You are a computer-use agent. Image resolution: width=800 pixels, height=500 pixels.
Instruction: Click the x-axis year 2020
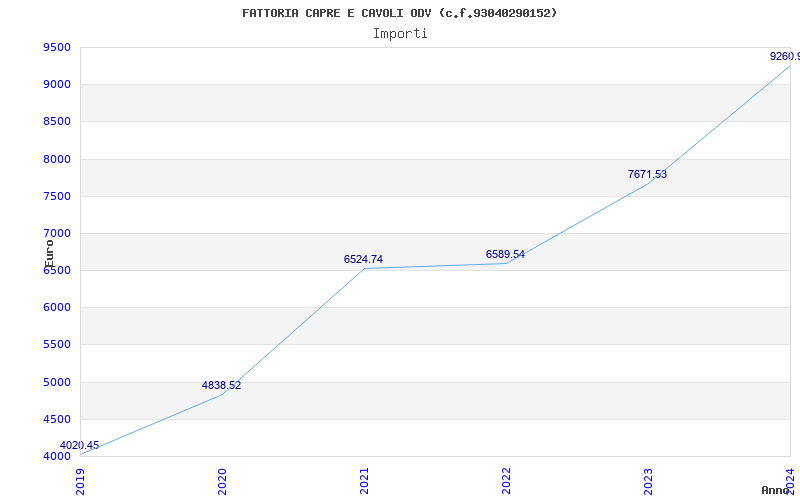coord(222,482)
